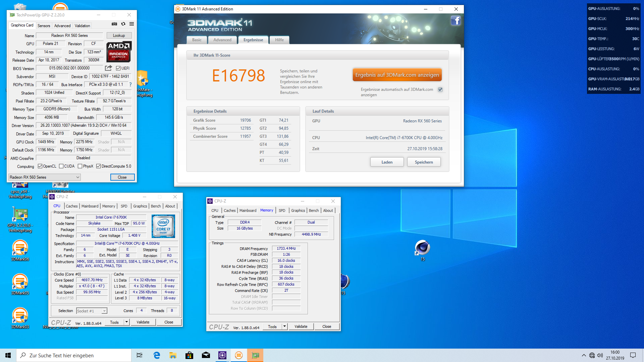644x362 pixels.
Task: Click GPU-Z screenshot camera icon
Action: coord(114,24)
